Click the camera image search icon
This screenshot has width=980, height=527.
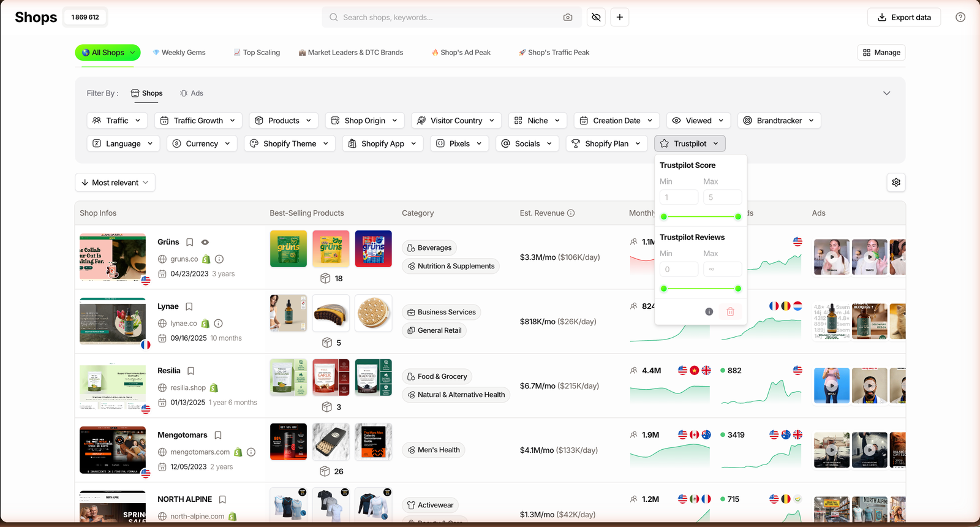point(568,17)
